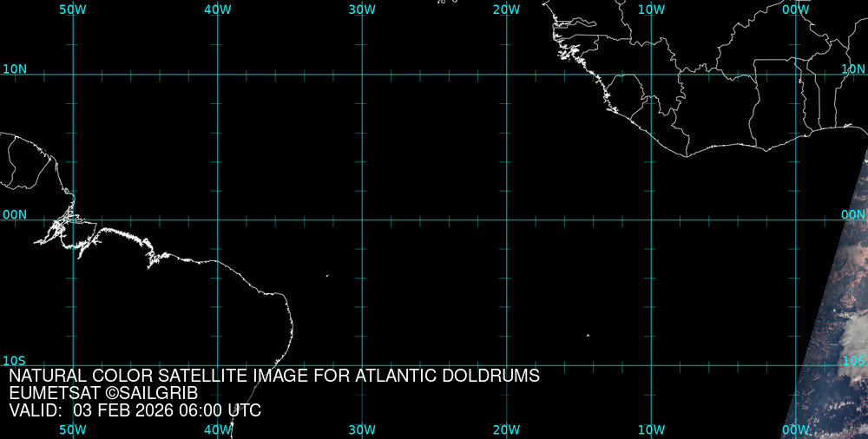Click the 10N and 20W grid intersection
The image size is (868, 439).
(x=506, y=75)
